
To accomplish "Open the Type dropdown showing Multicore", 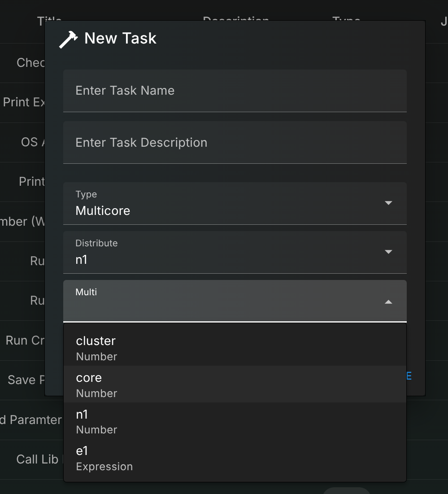I will (224, 203).
